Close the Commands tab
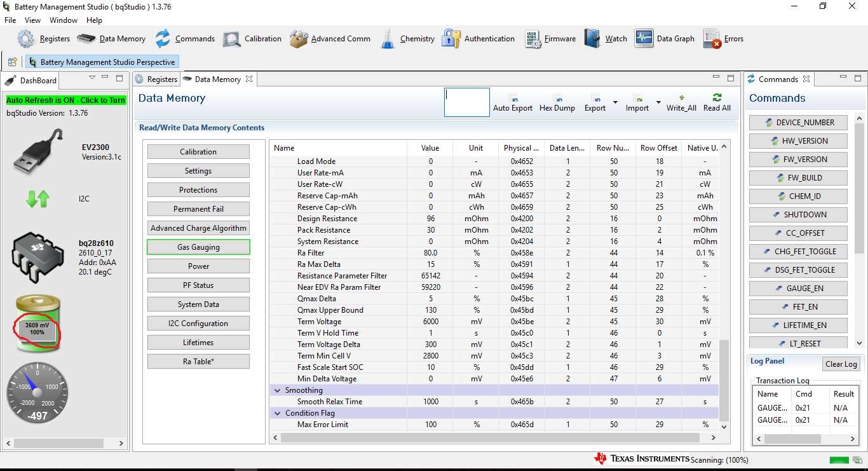The height and width of the screenshot is (471, 868). [x=806, y=79]
